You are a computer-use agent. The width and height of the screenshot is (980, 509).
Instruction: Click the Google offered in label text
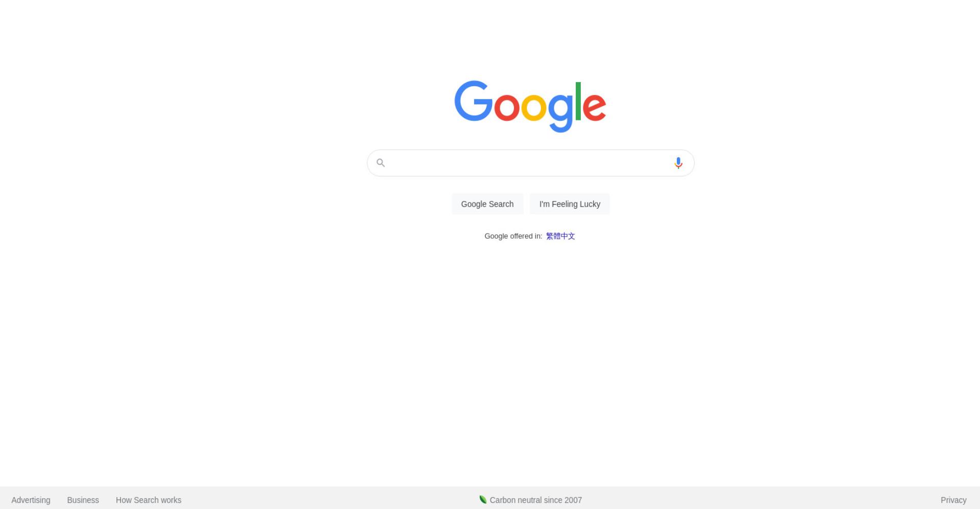point(513,236)
